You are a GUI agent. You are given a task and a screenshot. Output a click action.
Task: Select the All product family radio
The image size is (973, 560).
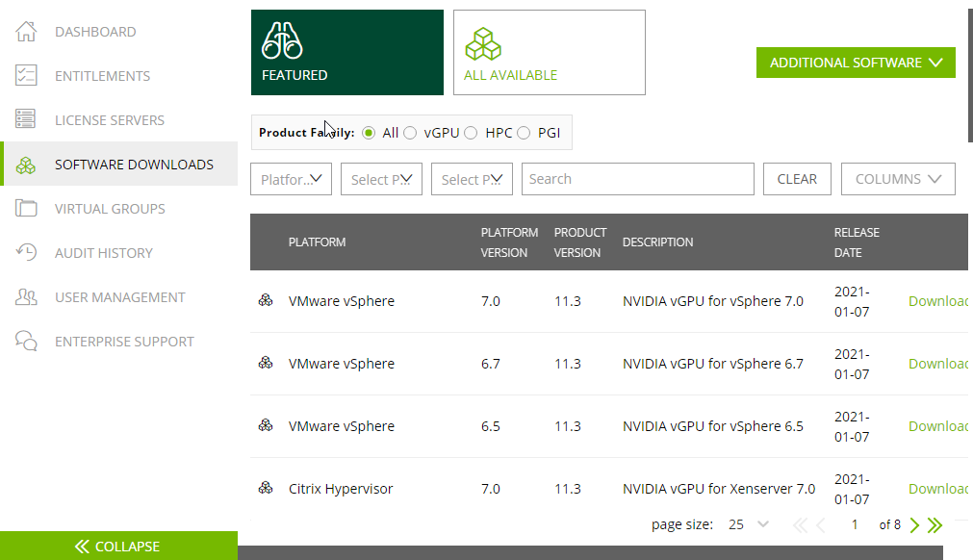point(369,133)
